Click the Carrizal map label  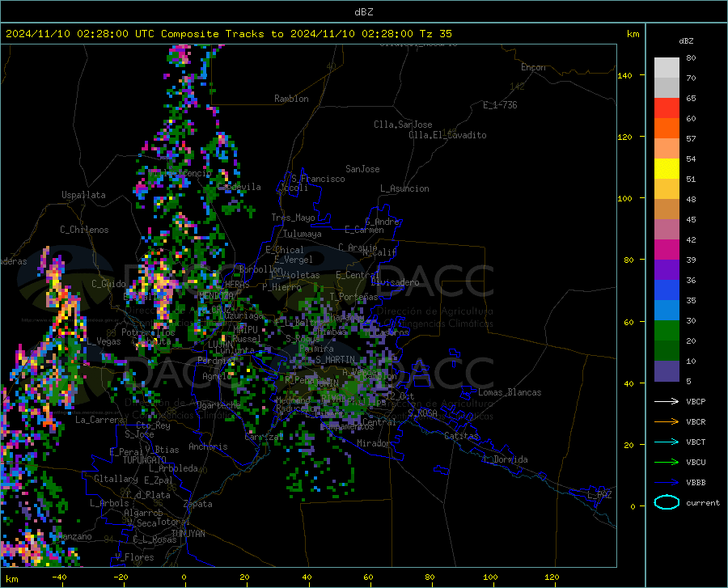[x=263, y=438]
